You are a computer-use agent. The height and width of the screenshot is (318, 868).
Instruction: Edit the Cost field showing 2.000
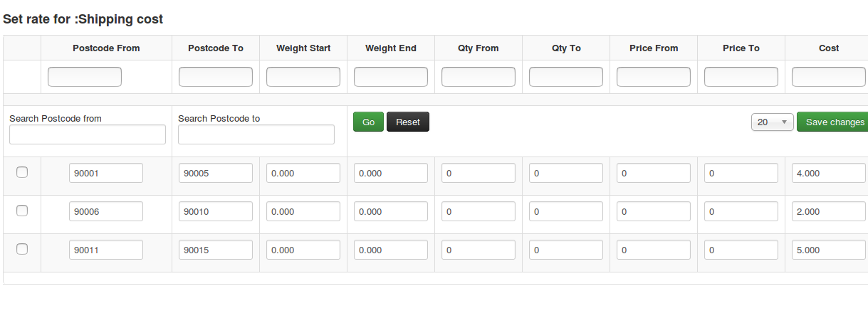point(829,211)
